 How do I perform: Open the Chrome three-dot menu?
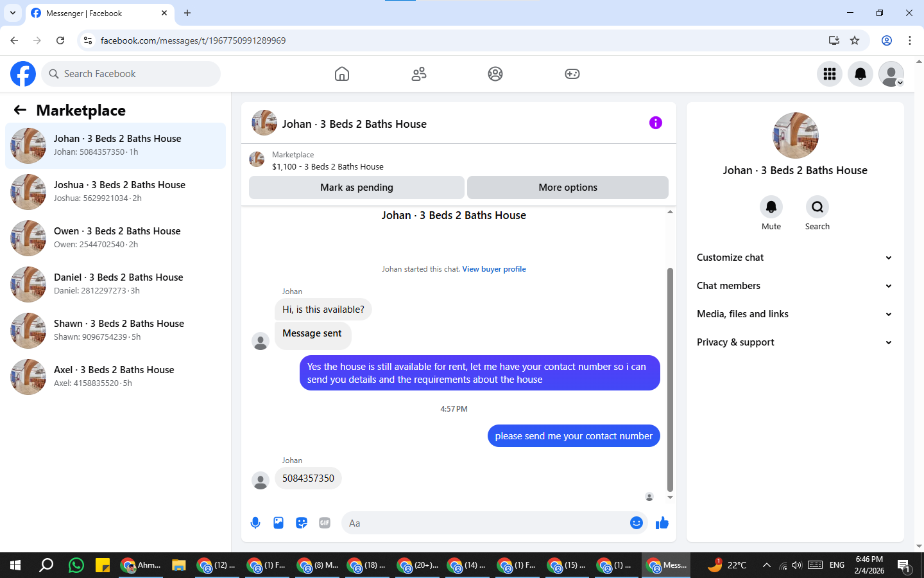910,40
